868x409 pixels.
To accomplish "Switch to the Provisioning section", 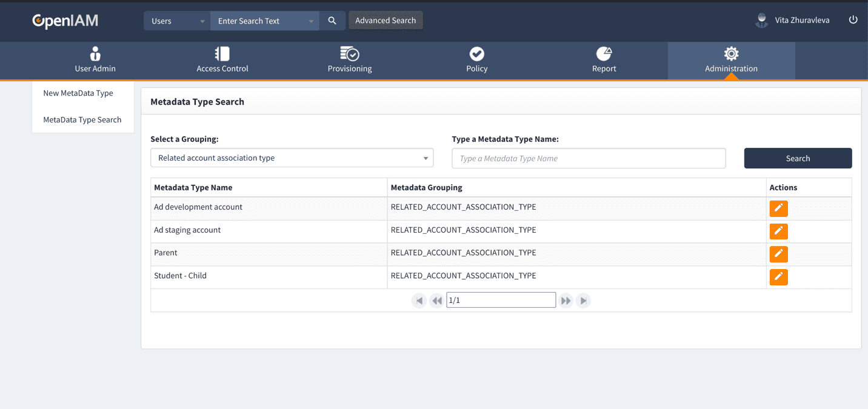I will click(x=350, y=61).
